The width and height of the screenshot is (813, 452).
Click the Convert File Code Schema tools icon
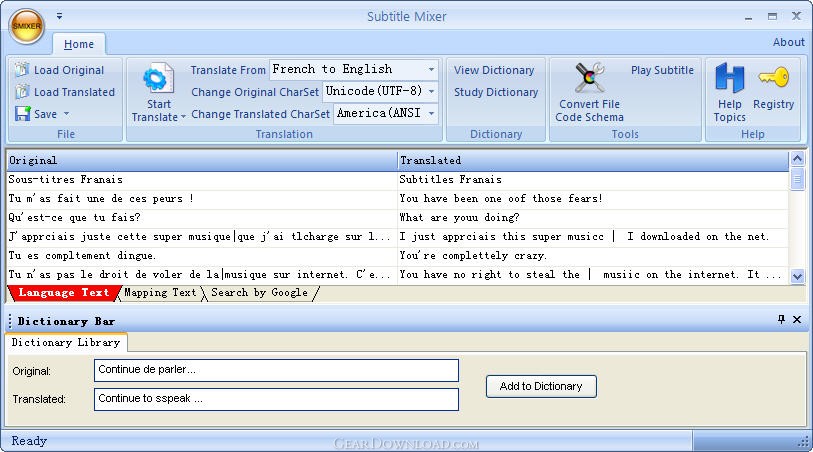click(x=590, y=78)
